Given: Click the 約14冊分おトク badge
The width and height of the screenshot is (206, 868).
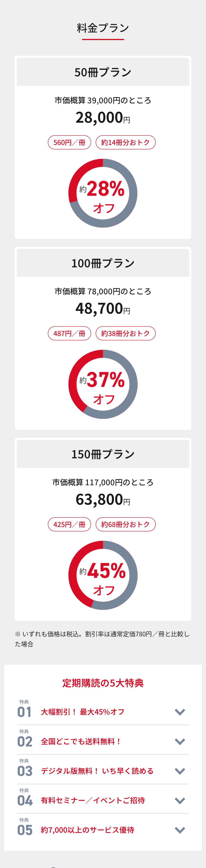Looking at the screenshot, I should click(x=126, y=142).
